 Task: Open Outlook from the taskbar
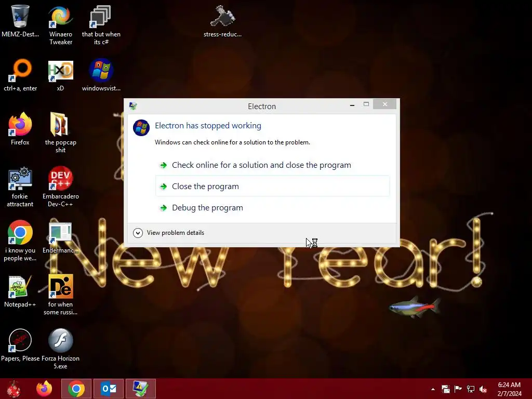point(109,389)
